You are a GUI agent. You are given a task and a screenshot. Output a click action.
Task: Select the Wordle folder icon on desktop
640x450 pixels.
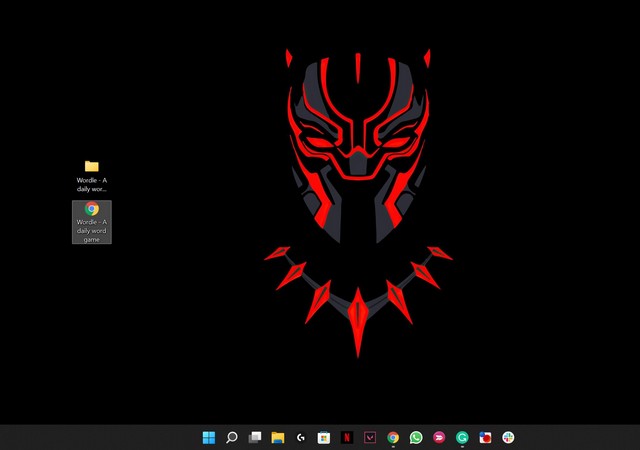[91, 166]
